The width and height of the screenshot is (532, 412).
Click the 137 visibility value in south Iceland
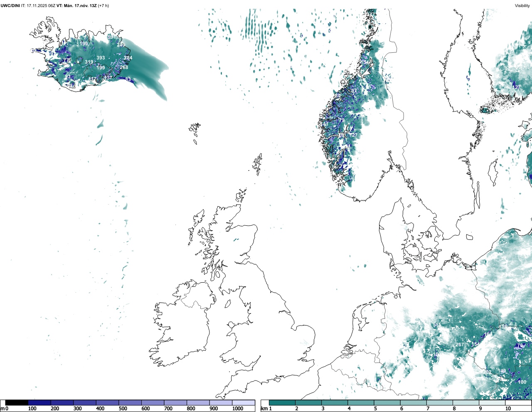point(108,78)
